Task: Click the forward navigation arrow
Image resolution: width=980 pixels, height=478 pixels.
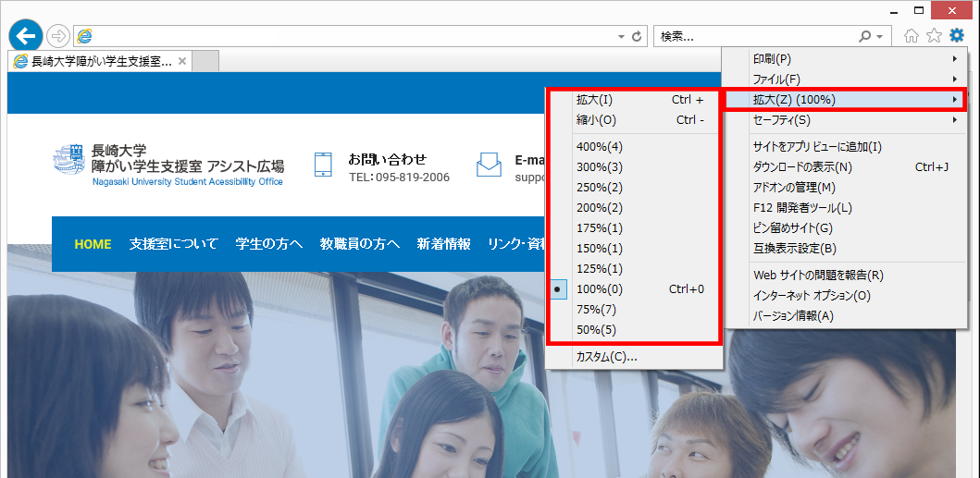Action: (x=58, y=36)
